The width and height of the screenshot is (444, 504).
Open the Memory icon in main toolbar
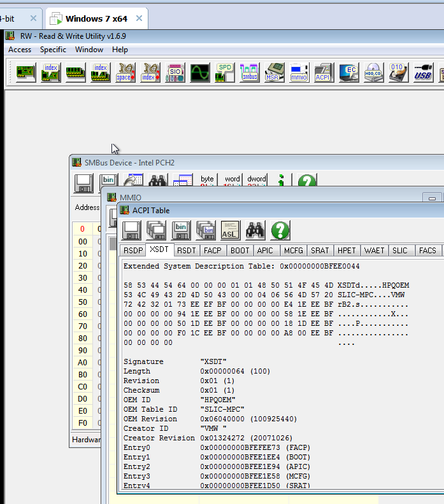point(76,73)
